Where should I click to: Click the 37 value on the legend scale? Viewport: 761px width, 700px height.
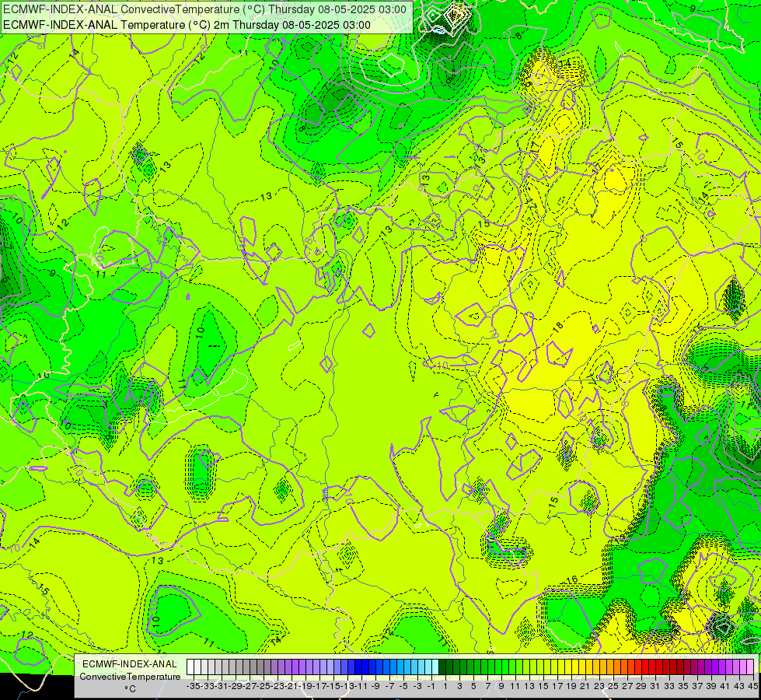(x=697, y=687)
